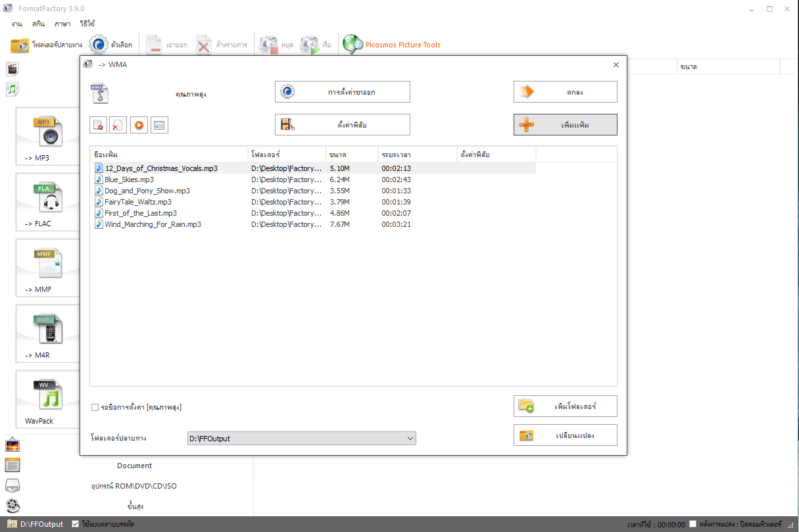Click the WMA file format icon

click(99, 93)
